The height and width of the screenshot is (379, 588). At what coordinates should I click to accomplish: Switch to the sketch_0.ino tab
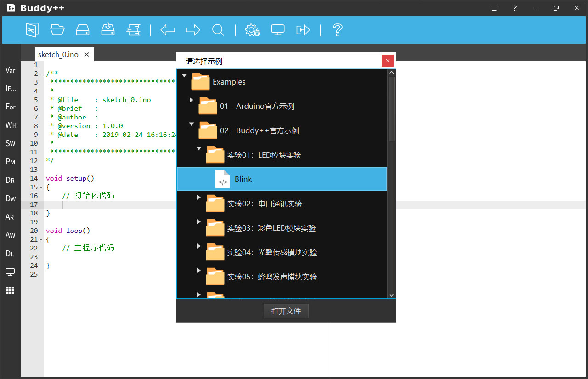pyautogui.click(x=58, y=54)
